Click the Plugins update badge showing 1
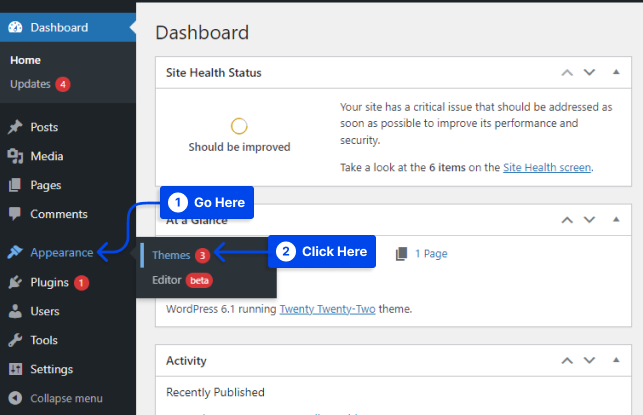Viewport: 643px width, 415px height. point(81,283)
